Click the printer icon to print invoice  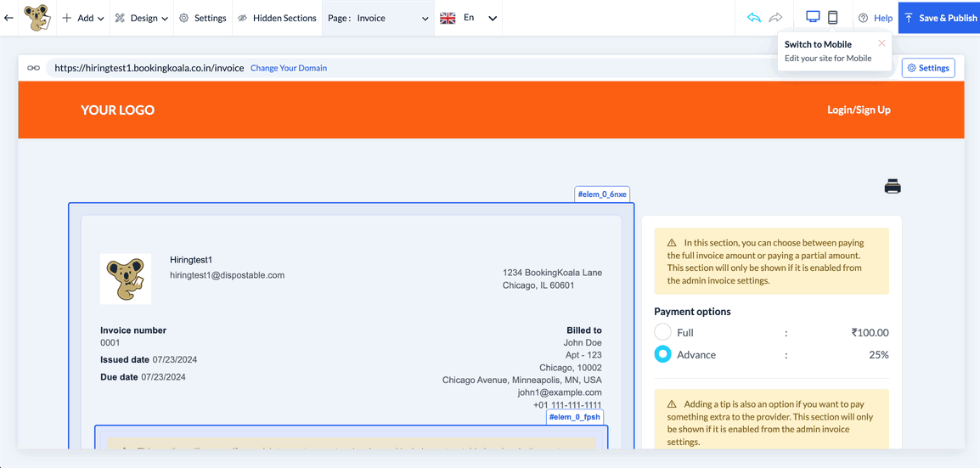tap(892, 187)
